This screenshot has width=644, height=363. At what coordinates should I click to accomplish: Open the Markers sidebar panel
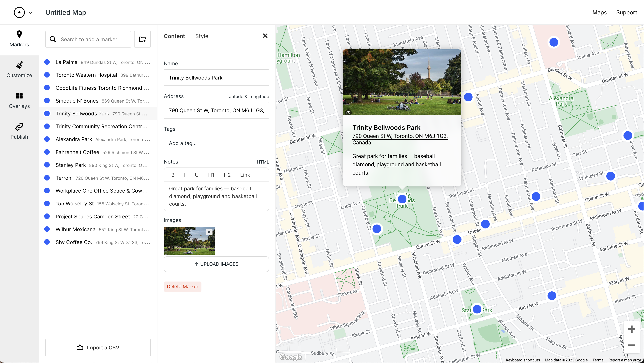coord(19,39)
